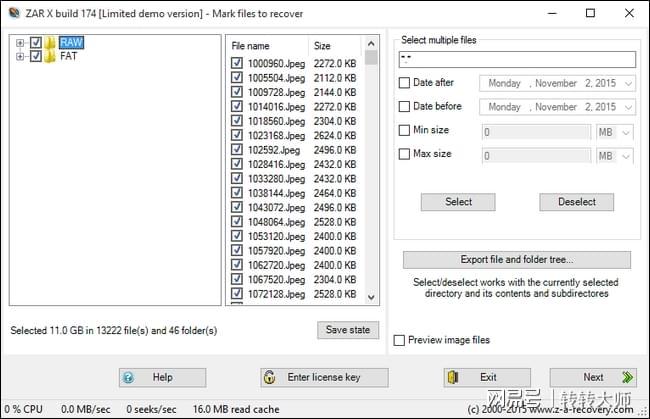This screenshot has width=650, height=419.
Task: Enable the Max size filter
Action: pyautogui.click(x=404, y=154)
